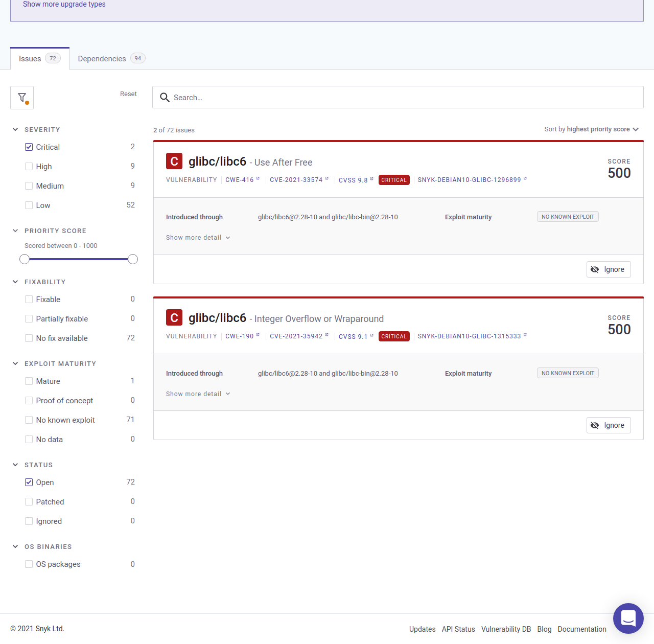Image resolution: width=654 pixels, height=644 pixels.
Task: Click the search magnifier icon
Action: pyautogui.click(x=165, y=97)
